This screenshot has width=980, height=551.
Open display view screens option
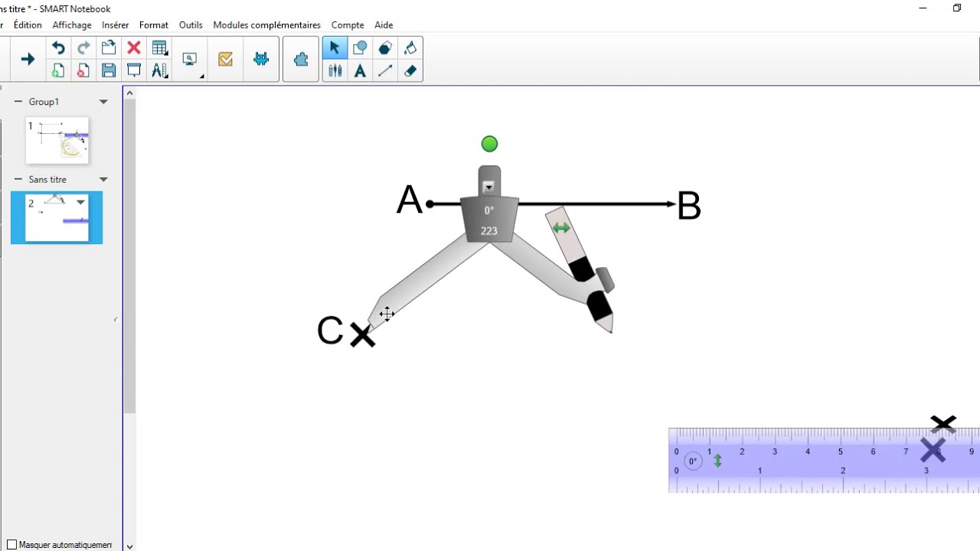tap(190, 59)
